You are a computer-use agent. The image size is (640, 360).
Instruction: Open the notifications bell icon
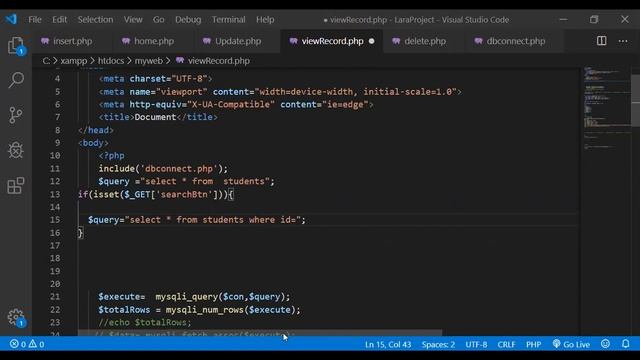tap(625, 344)
